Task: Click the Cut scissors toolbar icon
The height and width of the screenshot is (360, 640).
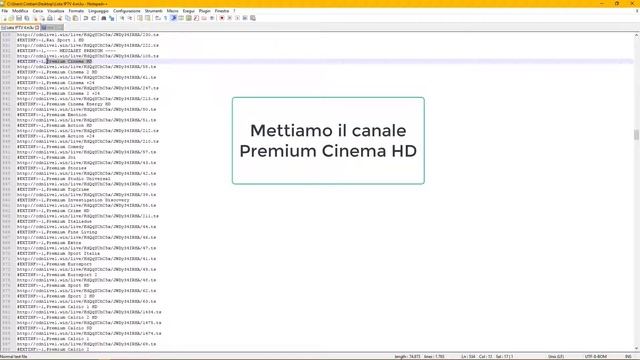Action: [60, 18]
